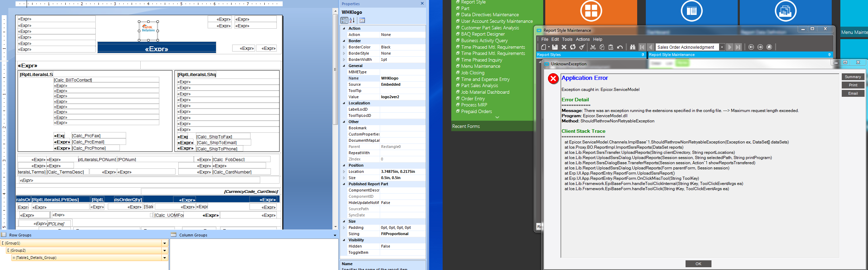
Task: Open Menu Maintenance from recent list
Action: 481,66
